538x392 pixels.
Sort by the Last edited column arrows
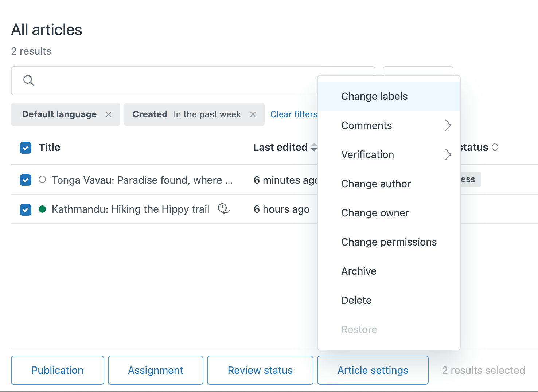click(314, 147)
